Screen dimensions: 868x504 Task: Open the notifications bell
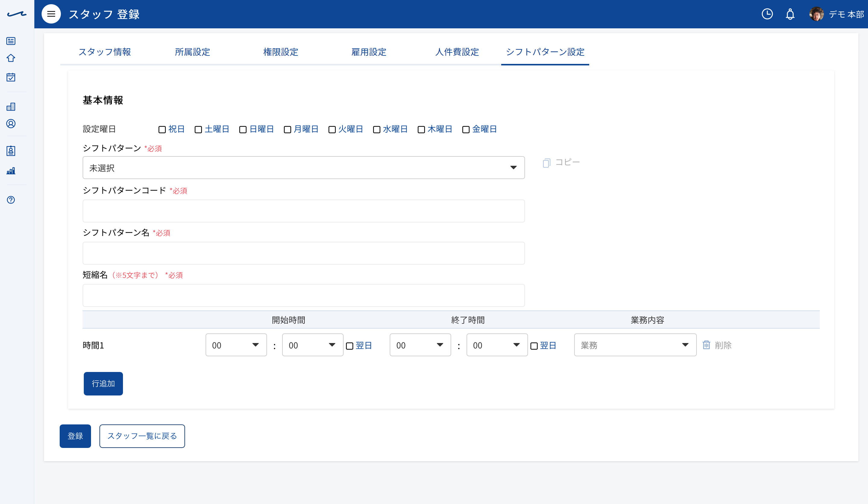pyautogui.click(x=790, y=14)
